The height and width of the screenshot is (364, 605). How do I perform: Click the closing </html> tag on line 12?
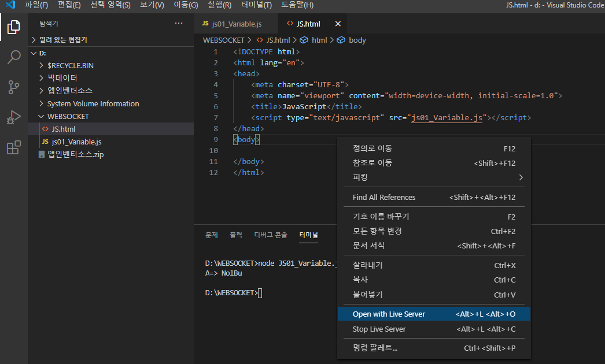coord(249,173)
